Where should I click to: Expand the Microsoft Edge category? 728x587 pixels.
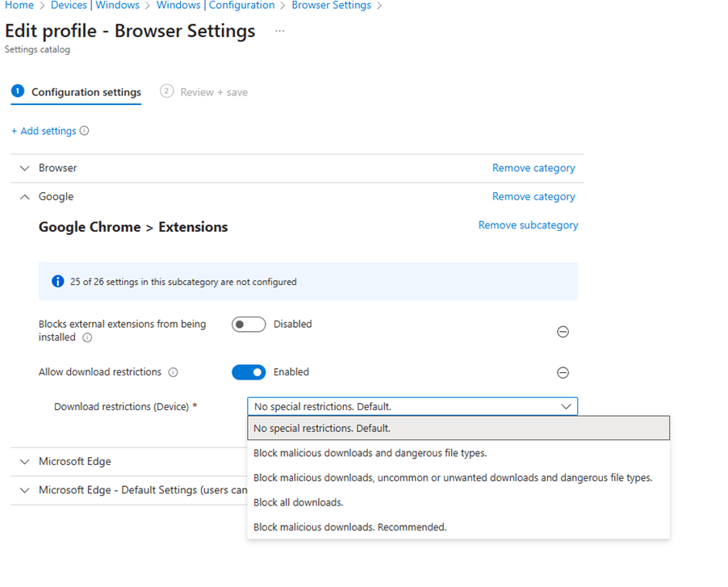click(24, 462)
